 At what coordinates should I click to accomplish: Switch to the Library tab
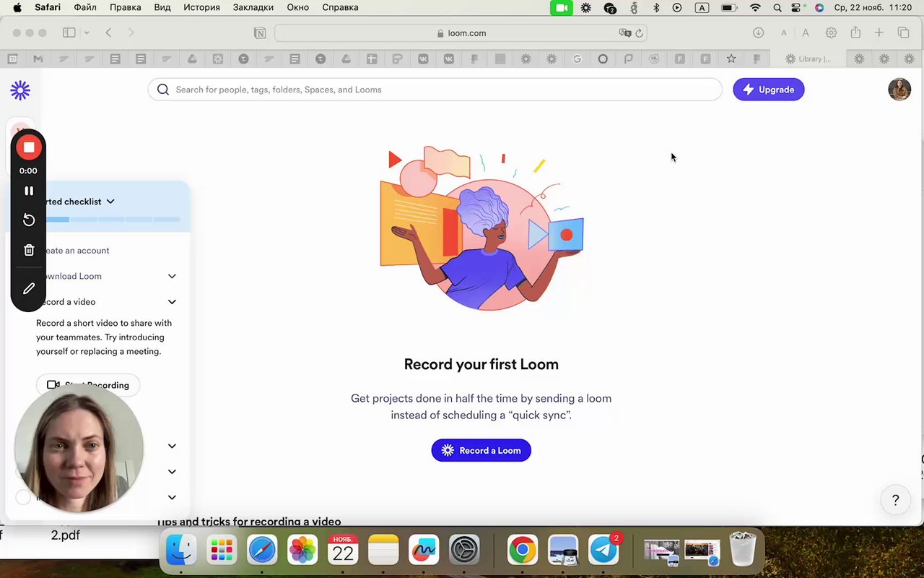click(x=808, y=59)
